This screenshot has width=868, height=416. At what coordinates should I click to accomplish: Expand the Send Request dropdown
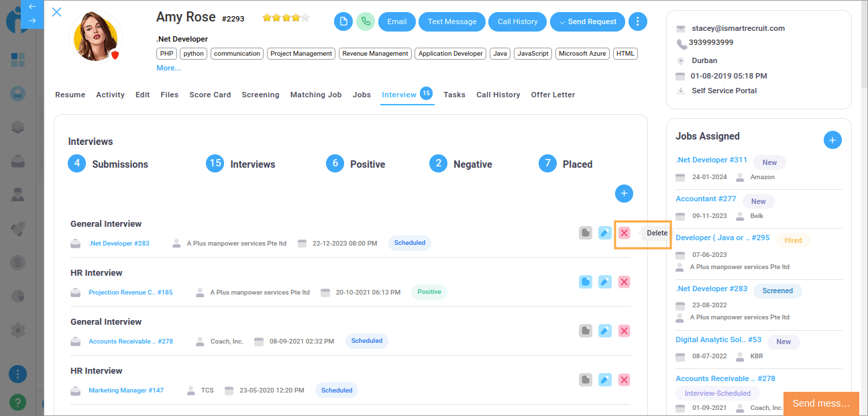587,21
